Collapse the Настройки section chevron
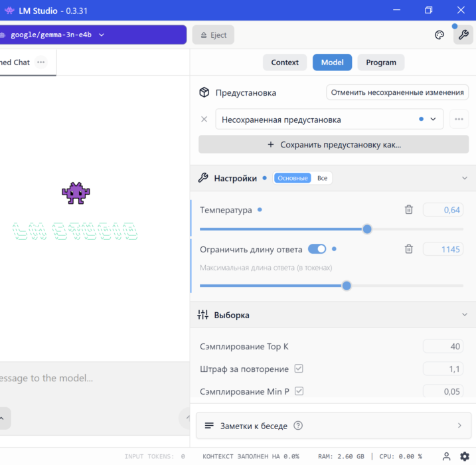476x465 pixels. (465, 178)
